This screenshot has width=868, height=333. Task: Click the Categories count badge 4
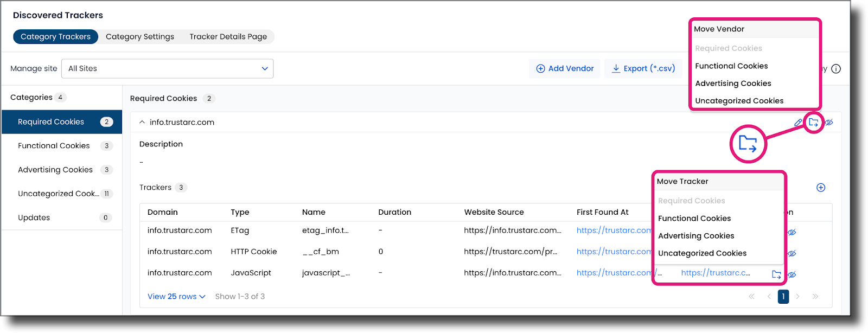point(60,97)
